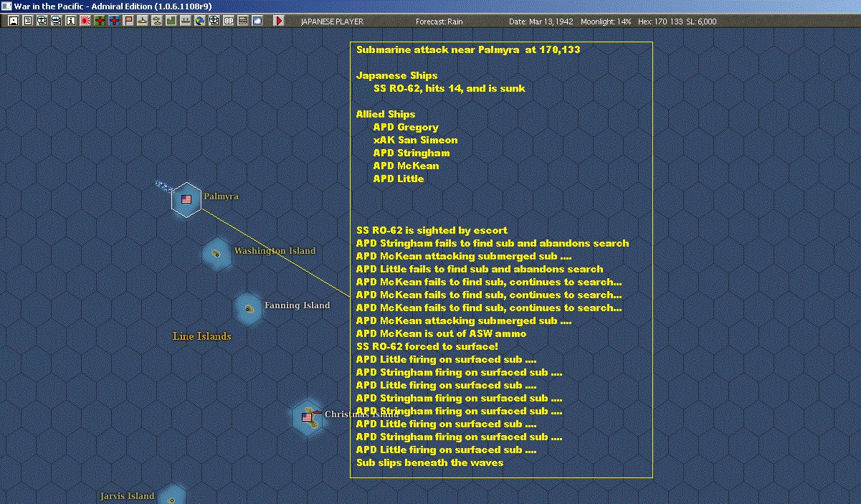The height and width of the screenshot is (504, 861).
Task: Click the orange flag toolbar icon
Action: 128,21
